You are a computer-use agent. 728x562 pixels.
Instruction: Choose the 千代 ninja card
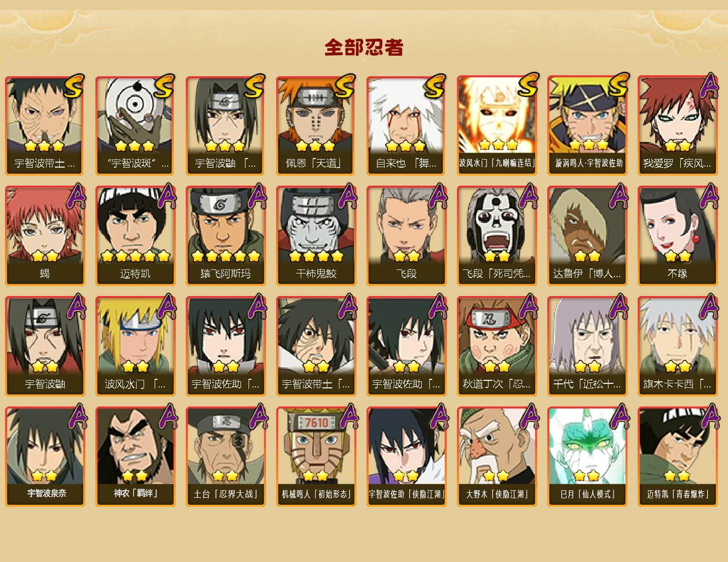pos(587,346)
